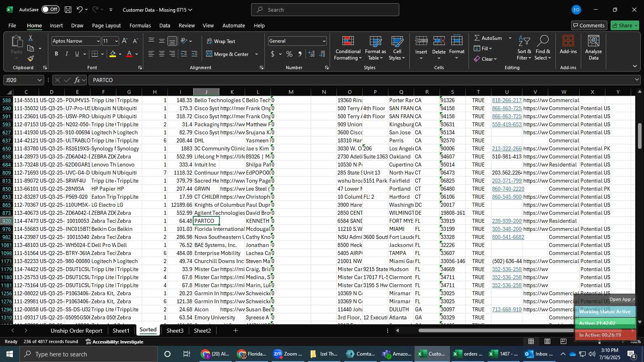
Task: Increase font size with the larger A icon
Action: 125,41
